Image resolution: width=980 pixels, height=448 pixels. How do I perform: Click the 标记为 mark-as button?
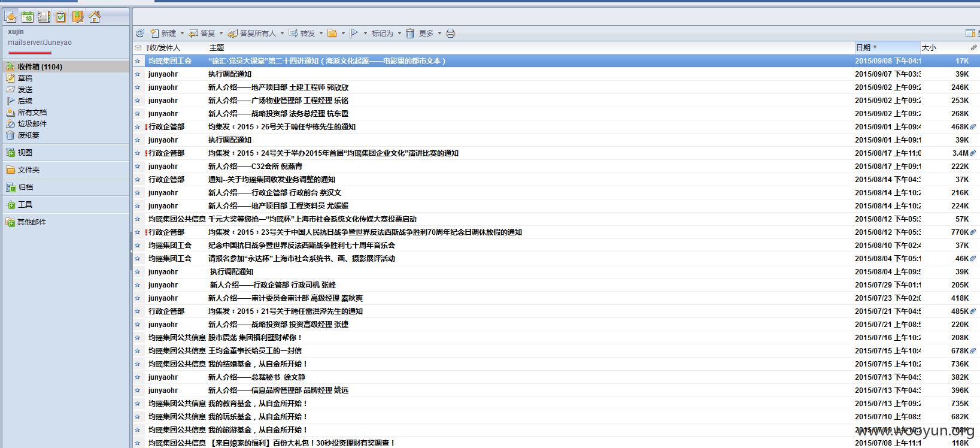point(382,34)
